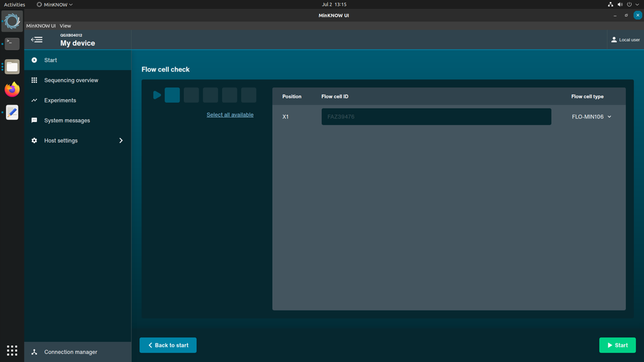Click the Experiments chart line icon
The width and height of the screenshot is (644, 362).
[x=34, y=100]
